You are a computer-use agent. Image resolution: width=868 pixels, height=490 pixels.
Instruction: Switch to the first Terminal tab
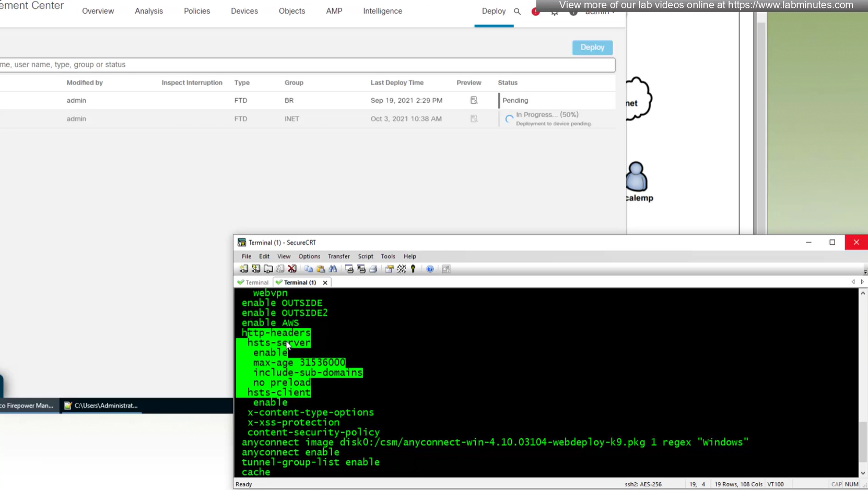253,282
